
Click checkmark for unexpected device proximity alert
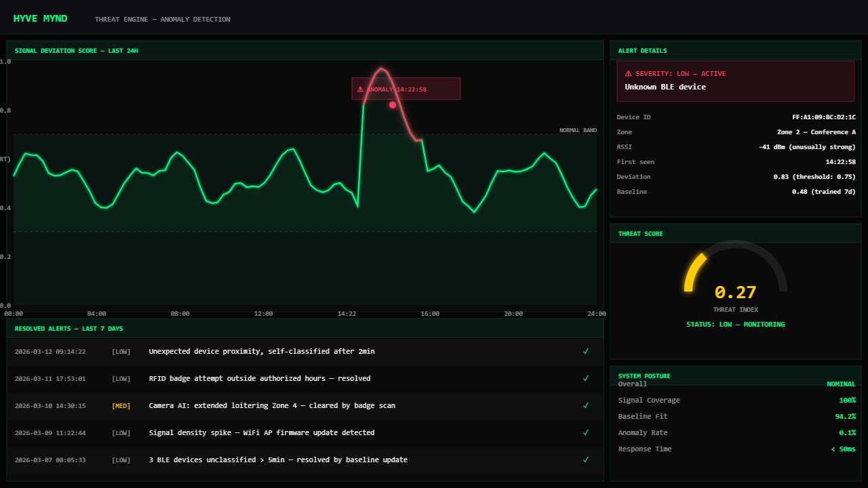click(586, 351)
